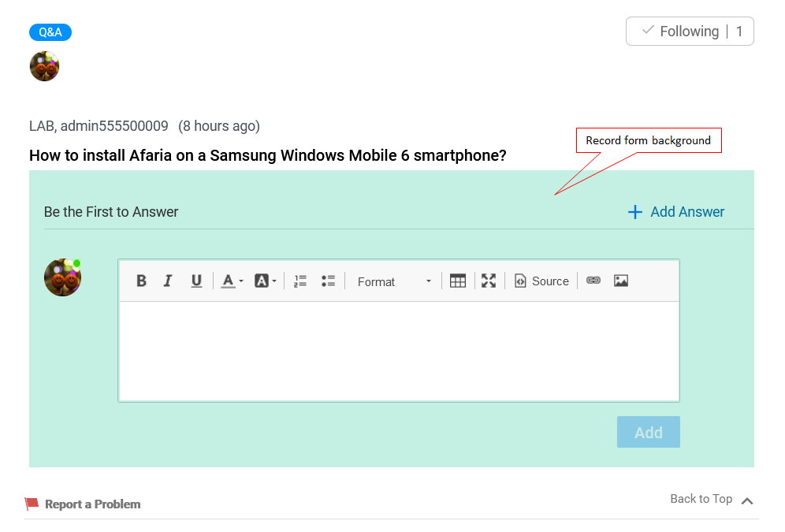
Task: Toggle underline text formatting
Action: pos(196,281)
